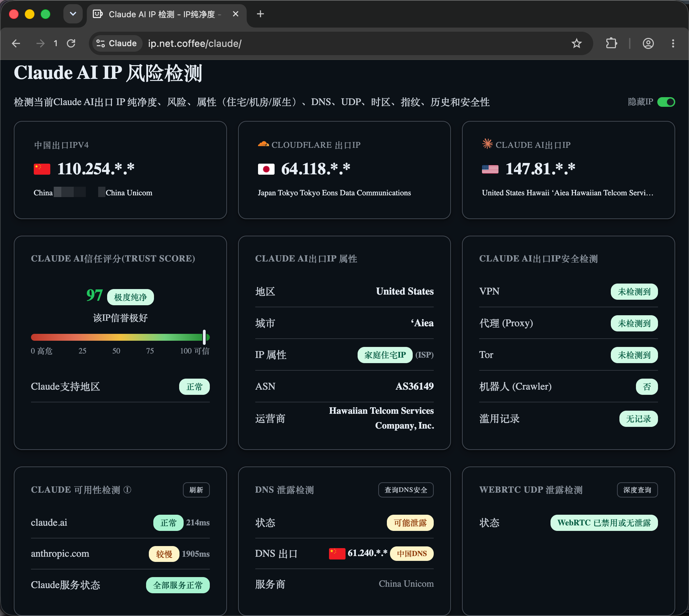Click the Japan flag beside 64.118.*.*
Image resolution: width=689 pixels, height=616 pixels.
pyautogui.click(x=266, y=169)
